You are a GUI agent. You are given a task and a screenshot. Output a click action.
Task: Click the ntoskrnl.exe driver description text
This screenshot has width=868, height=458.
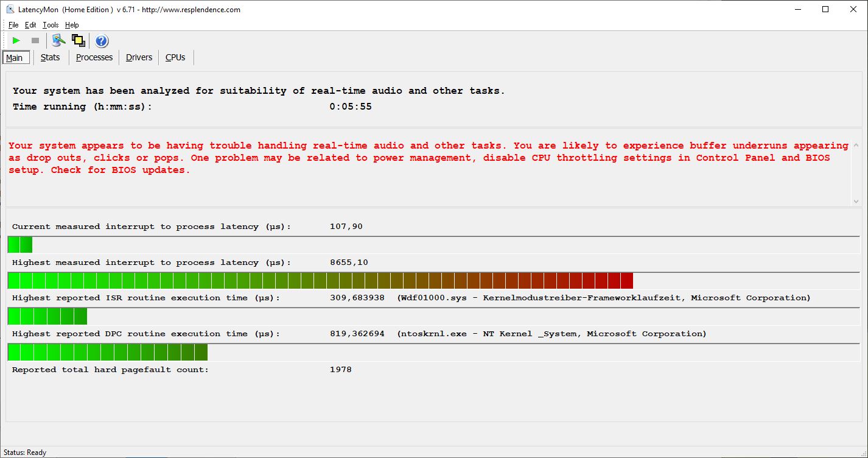[551, 334]
